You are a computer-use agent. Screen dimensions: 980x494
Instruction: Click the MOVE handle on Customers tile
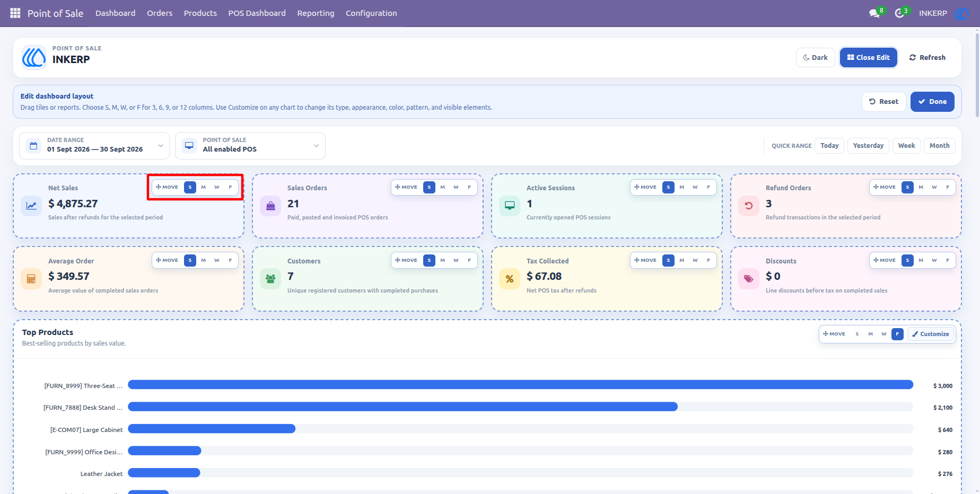(406, 260)
